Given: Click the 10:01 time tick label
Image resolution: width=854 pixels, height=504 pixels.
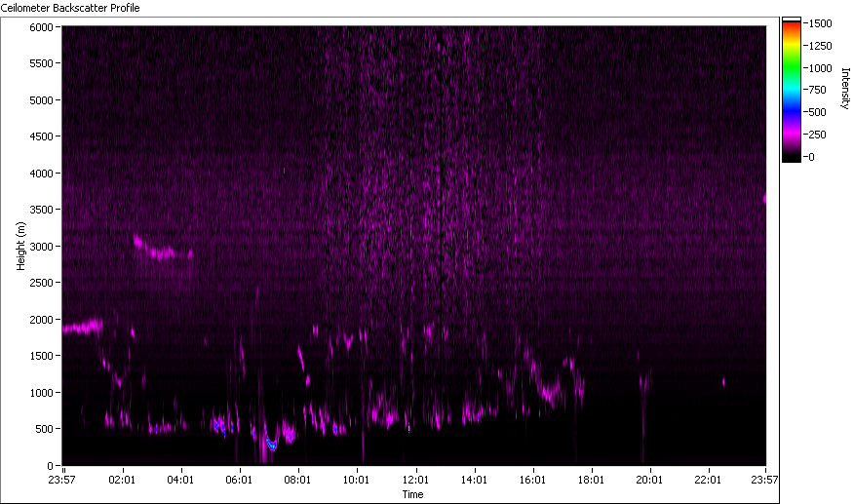Looking at the screenshot, I should tap(356, 480).
